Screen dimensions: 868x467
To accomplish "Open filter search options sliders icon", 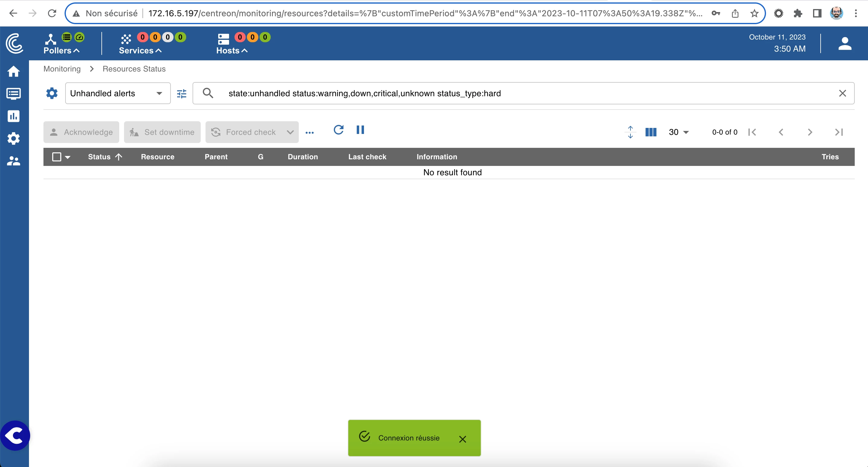I will tap(182, 94).
